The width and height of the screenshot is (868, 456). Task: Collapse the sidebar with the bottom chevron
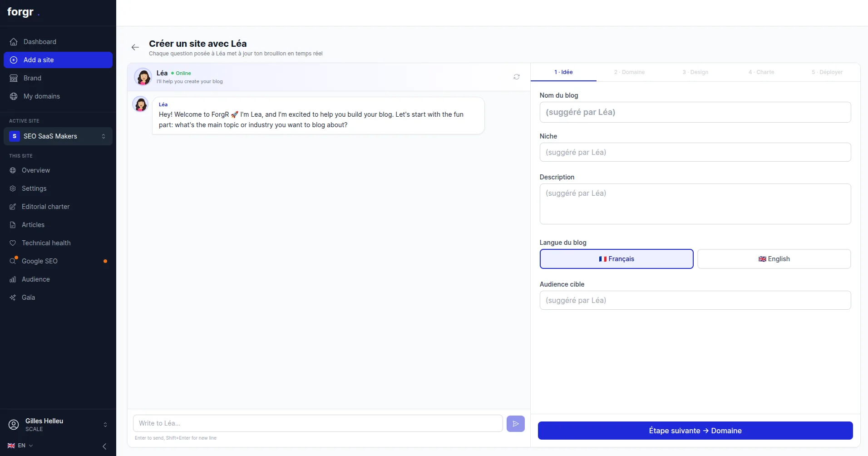(x=104, y=446)
